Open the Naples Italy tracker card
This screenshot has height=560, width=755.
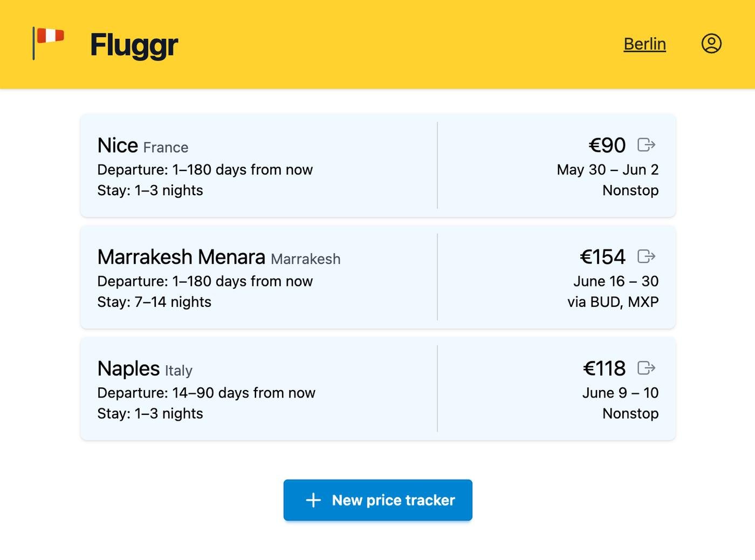259,388
